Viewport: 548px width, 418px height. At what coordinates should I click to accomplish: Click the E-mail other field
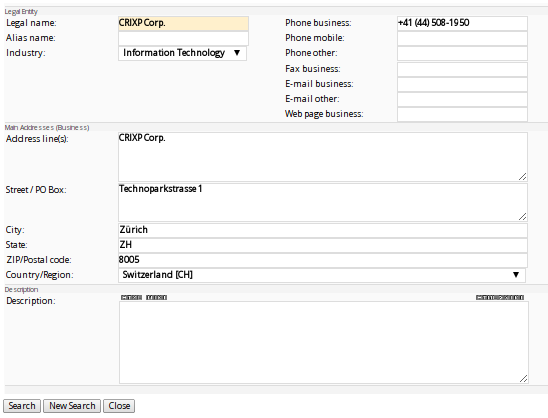click(x=462, y=99)
